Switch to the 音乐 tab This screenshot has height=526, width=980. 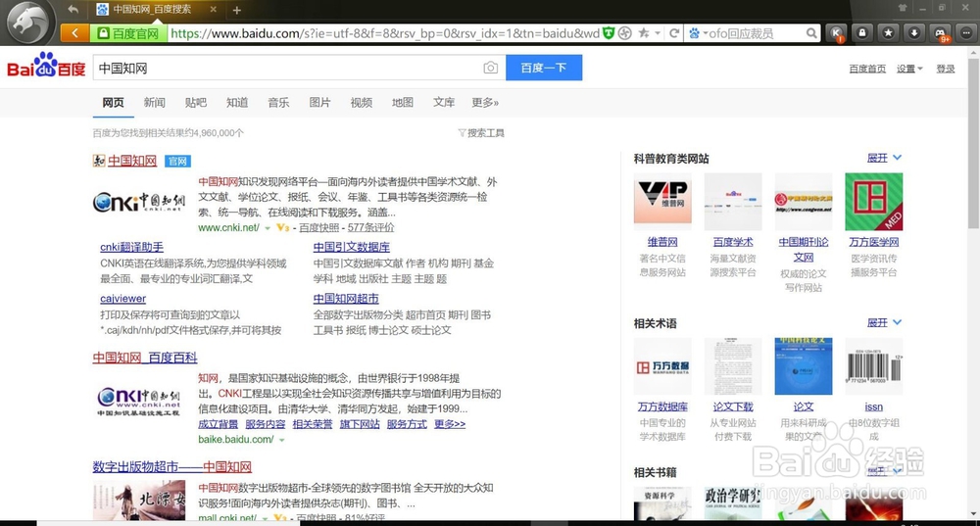(x=278, y=103)
